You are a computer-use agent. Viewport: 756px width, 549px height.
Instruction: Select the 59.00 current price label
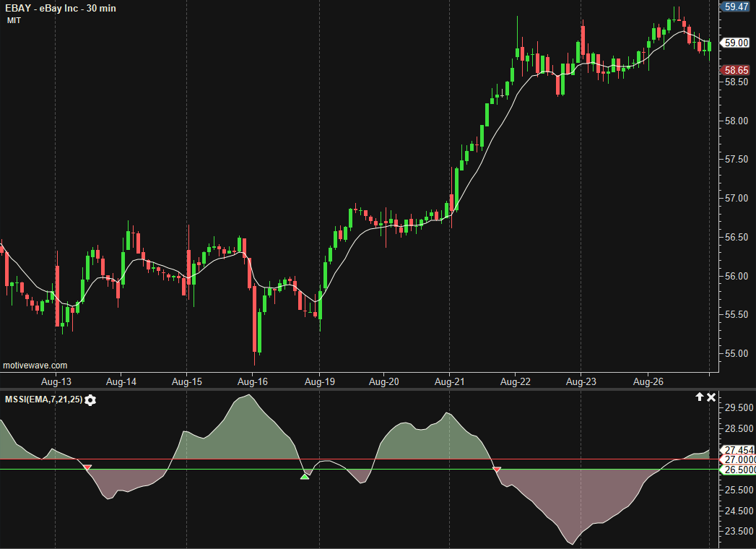coord(737,43)
